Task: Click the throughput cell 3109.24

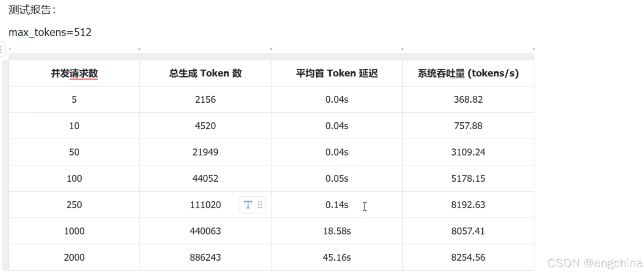Action: (468, 152)
